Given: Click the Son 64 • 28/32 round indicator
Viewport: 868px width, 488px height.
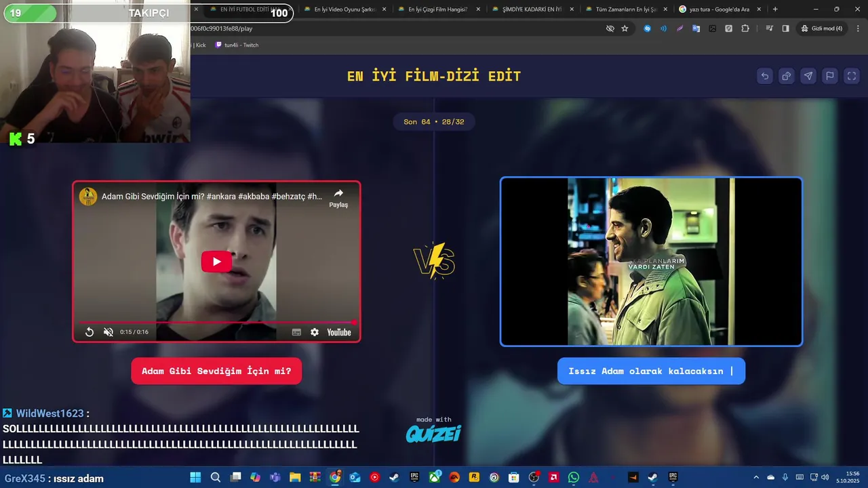Looking at the screenshot, I should click(434, 122).
